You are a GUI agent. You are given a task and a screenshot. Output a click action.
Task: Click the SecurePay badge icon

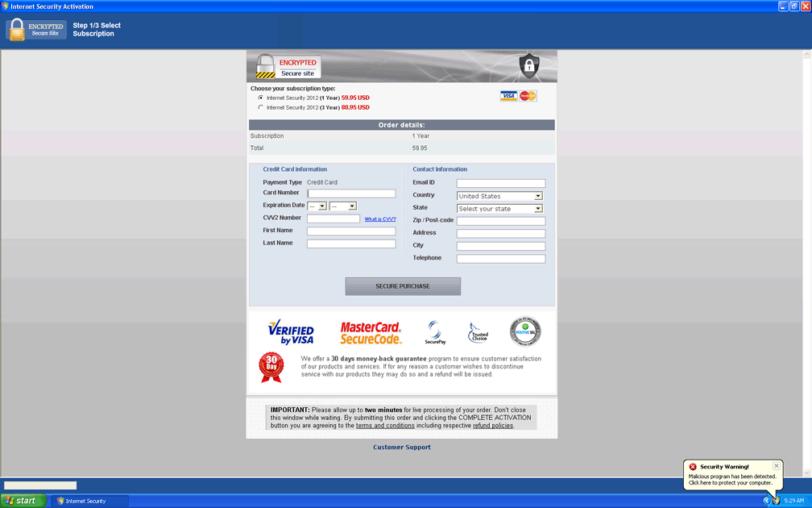(x=435, y=331)
